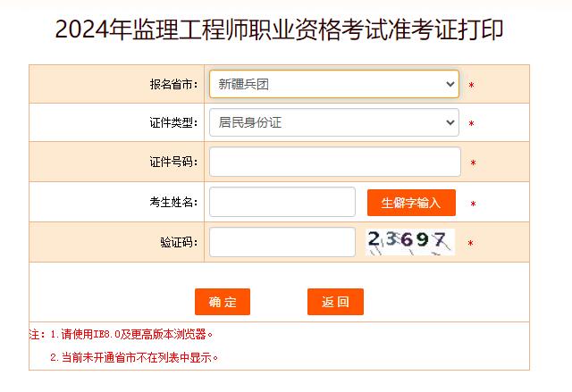Click the red asterisk beside the captcha
The width and height of the screenshot is (572, 392).
click(x=471, y=243)
